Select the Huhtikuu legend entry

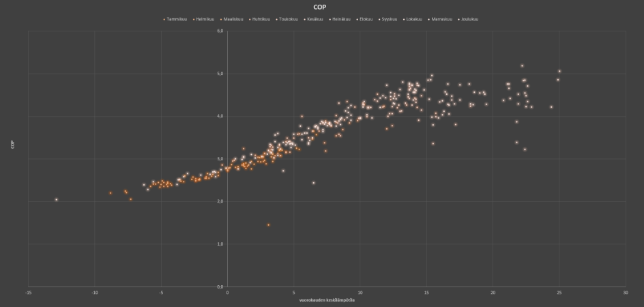pos(259,19)
